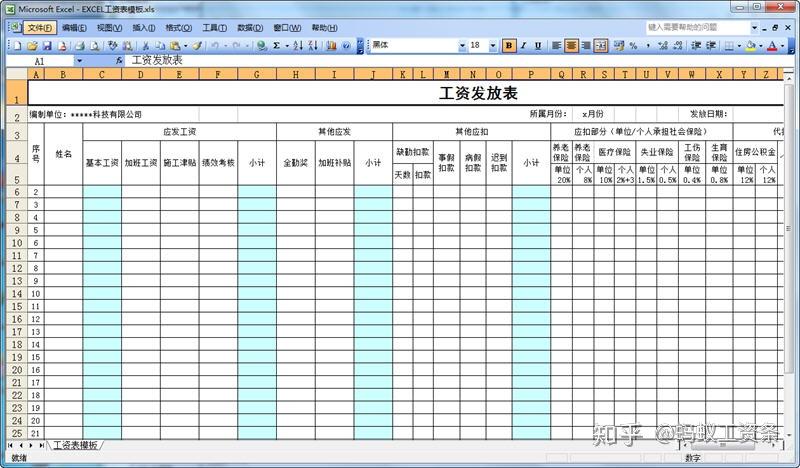Click the first-sheet navigation arrow
800x468 pixels.
(10, 446)
